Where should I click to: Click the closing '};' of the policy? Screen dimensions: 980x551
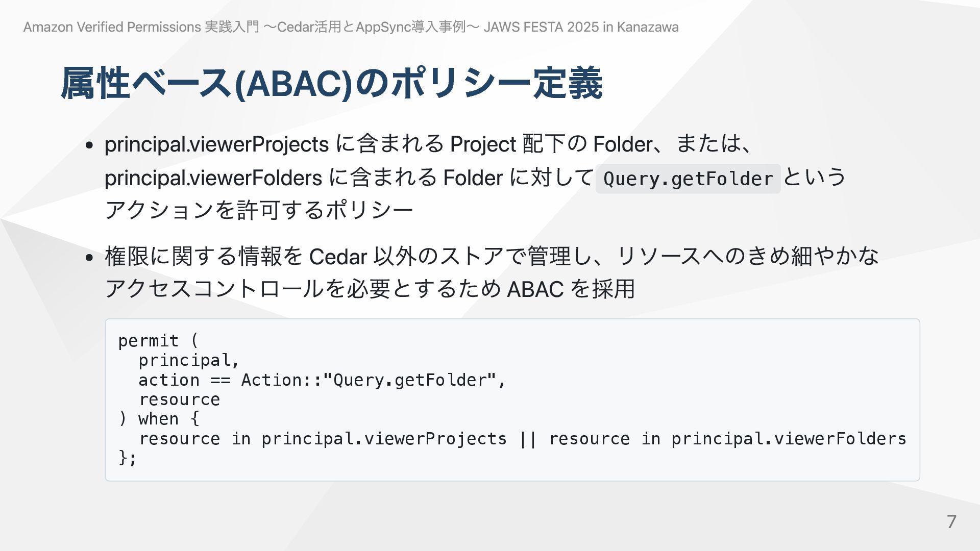click(128, 458)
